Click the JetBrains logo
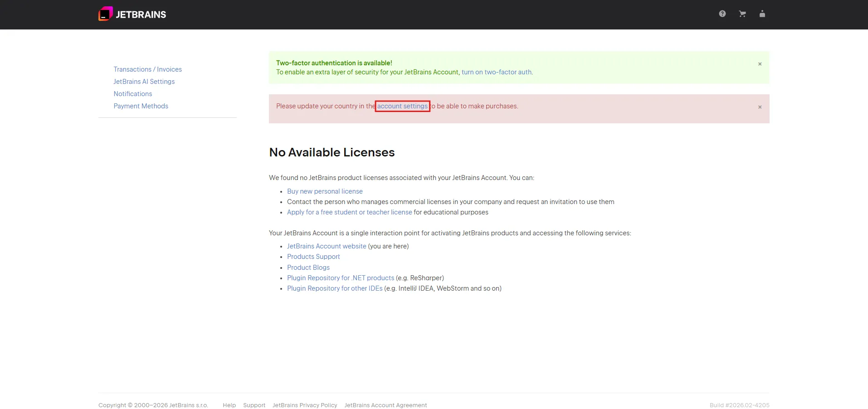This screenshot has width=868, height=409. (x=132, y=14)
